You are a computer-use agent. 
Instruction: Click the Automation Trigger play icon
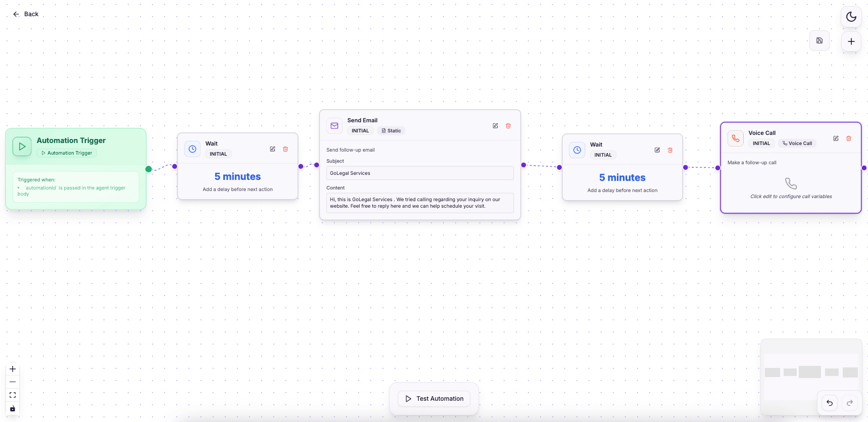pyautogui.click(x=22, y=147)
